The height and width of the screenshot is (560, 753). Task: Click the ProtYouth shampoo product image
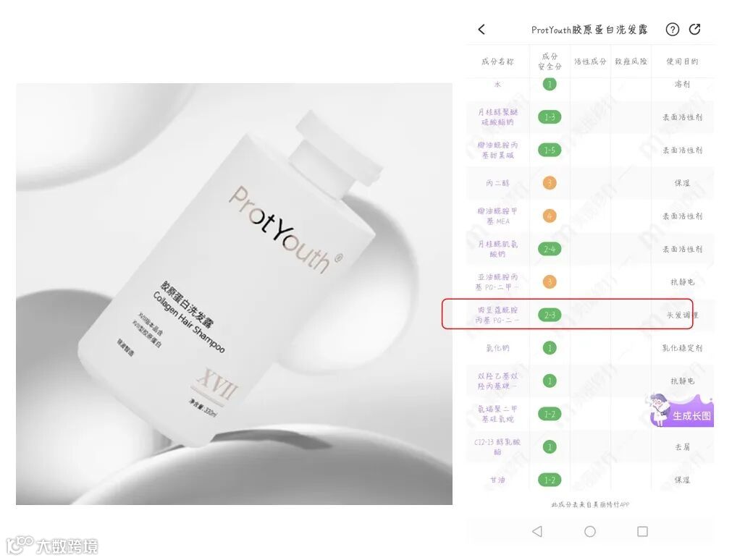[x=234, y=294]
